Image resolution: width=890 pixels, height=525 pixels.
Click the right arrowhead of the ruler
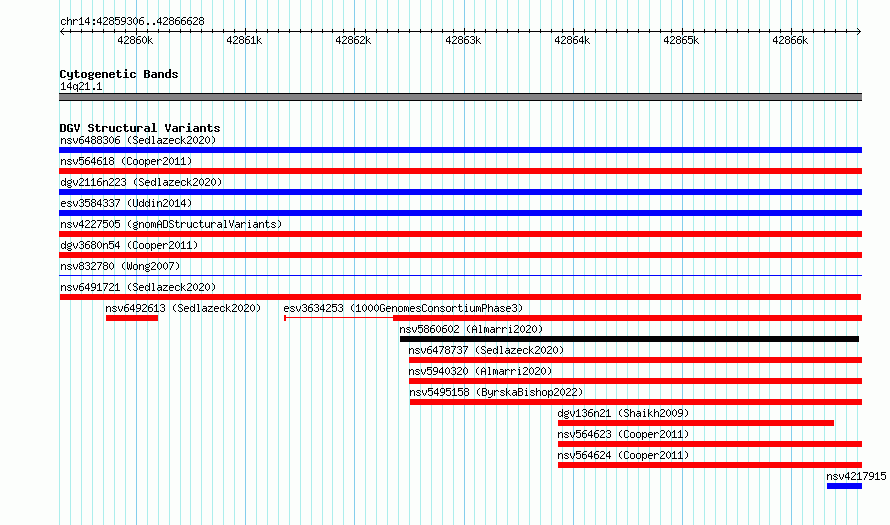tap(859, 32)
